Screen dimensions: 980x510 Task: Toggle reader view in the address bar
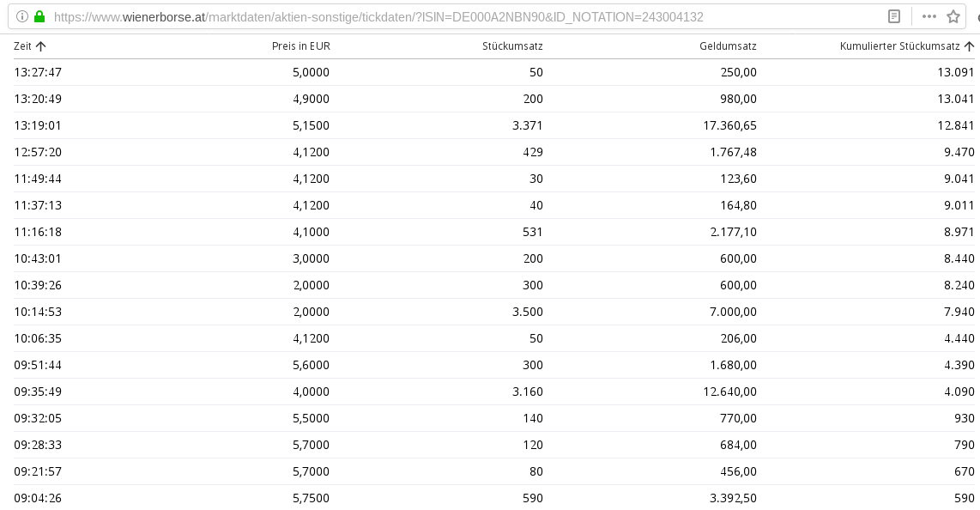click(x=894, y=16)
